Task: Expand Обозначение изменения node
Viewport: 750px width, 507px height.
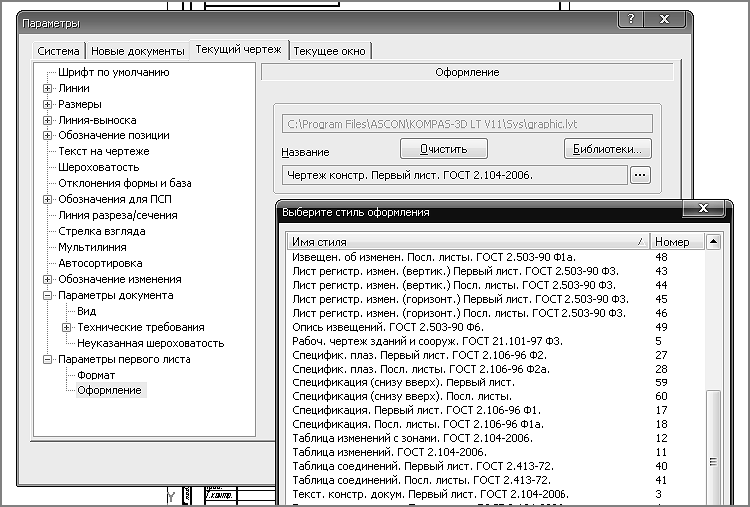Action: tap(47, 279)
